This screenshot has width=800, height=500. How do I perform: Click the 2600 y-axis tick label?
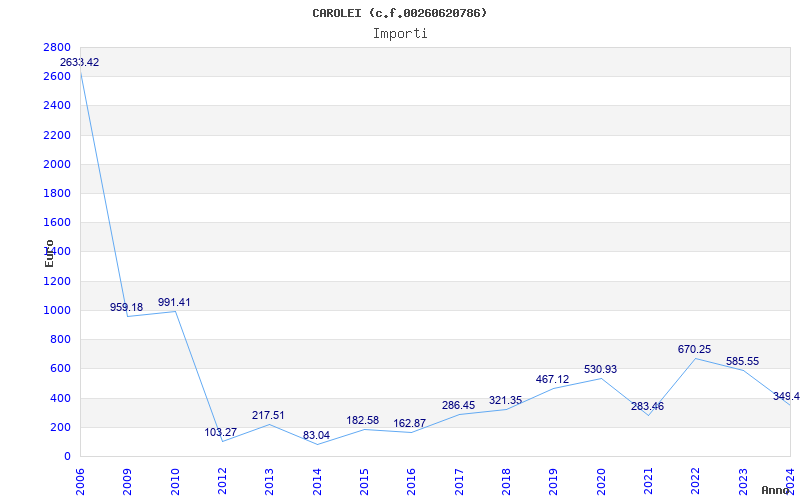57,77
